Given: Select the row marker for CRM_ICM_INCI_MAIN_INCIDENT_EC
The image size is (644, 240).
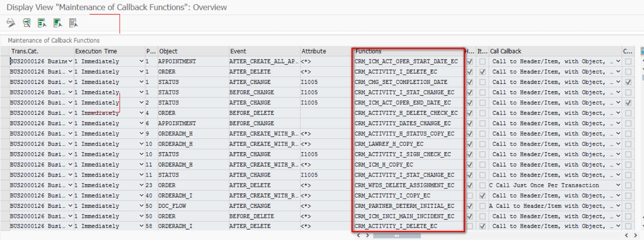Looking at the screenshot, I should click(x=5, y=216).
